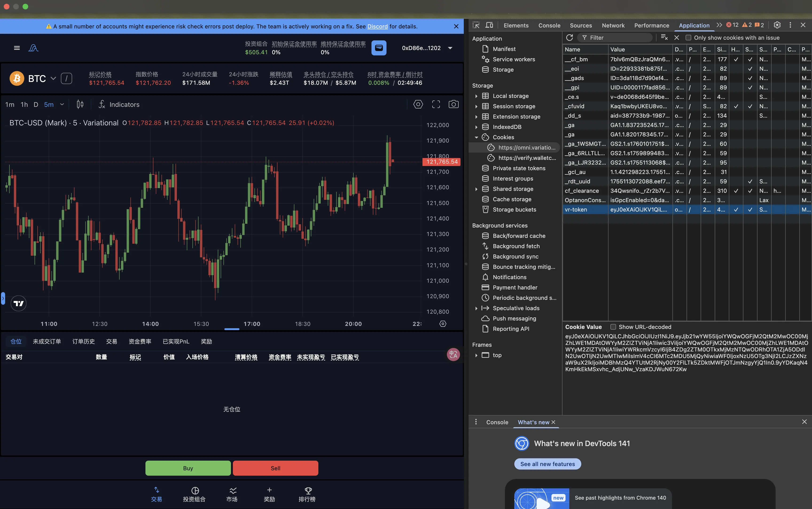The image size is (812, 509).
Task: Refresh cookies list with reload icon
Action: (570, 38)
